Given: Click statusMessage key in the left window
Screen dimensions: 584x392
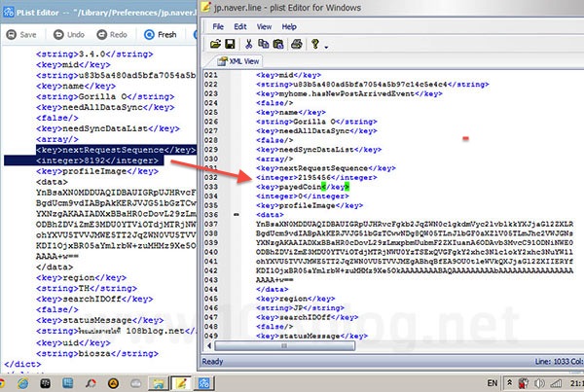Looking at the screenshot, I should pyautogui.click(x=99, y=321).
